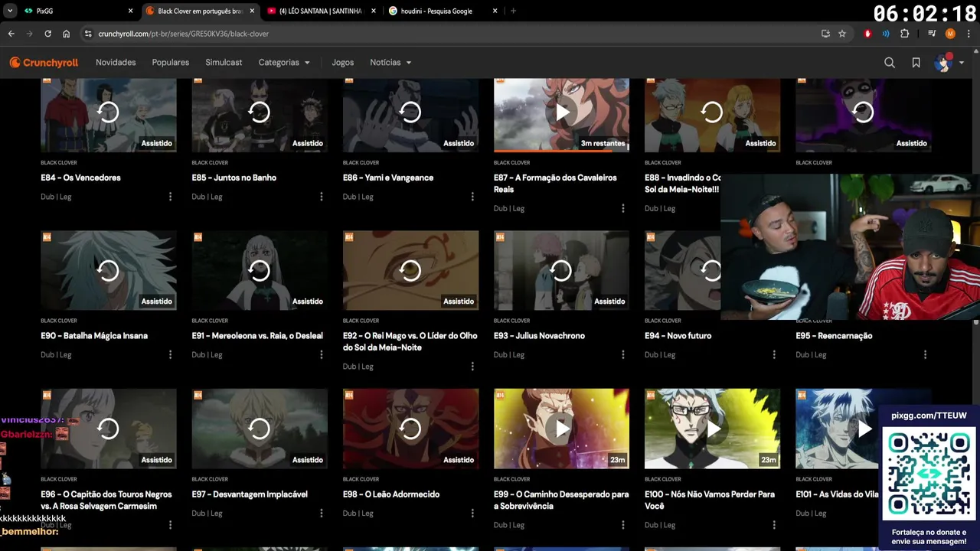Open E93 Julius Novachrono title link
The width and height of the screenshot is (980, 551).
(539, 336)
